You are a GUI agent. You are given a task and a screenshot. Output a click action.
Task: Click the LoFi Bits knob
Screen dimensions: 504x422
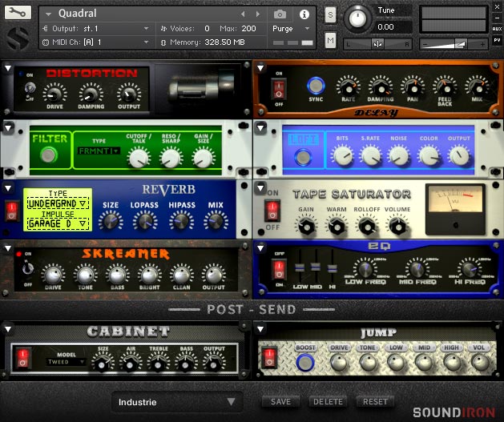[x=342, y=155]
